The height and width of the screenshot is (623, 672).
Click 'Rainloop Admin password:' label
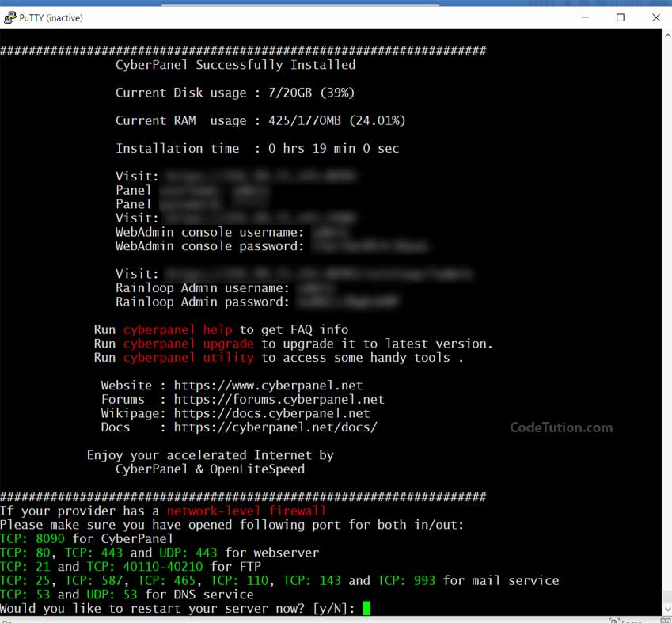point(203,302)
